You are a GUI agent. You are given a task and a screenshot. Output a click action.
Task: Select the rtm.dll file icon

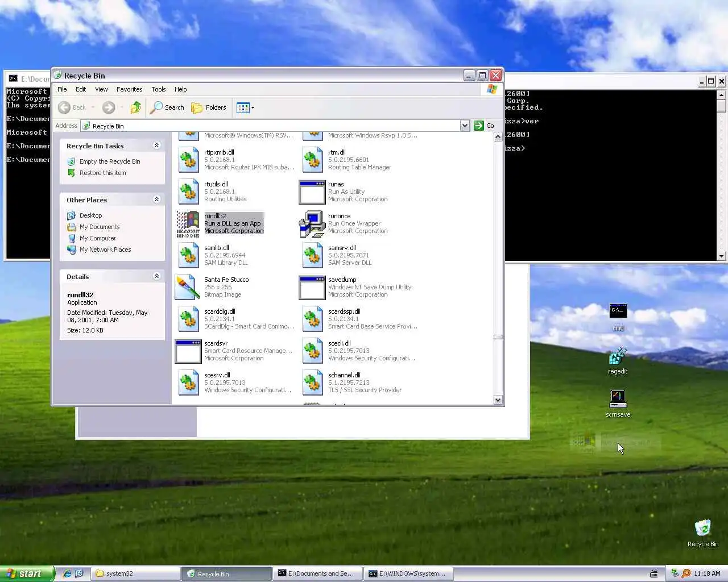coord(312,160)
